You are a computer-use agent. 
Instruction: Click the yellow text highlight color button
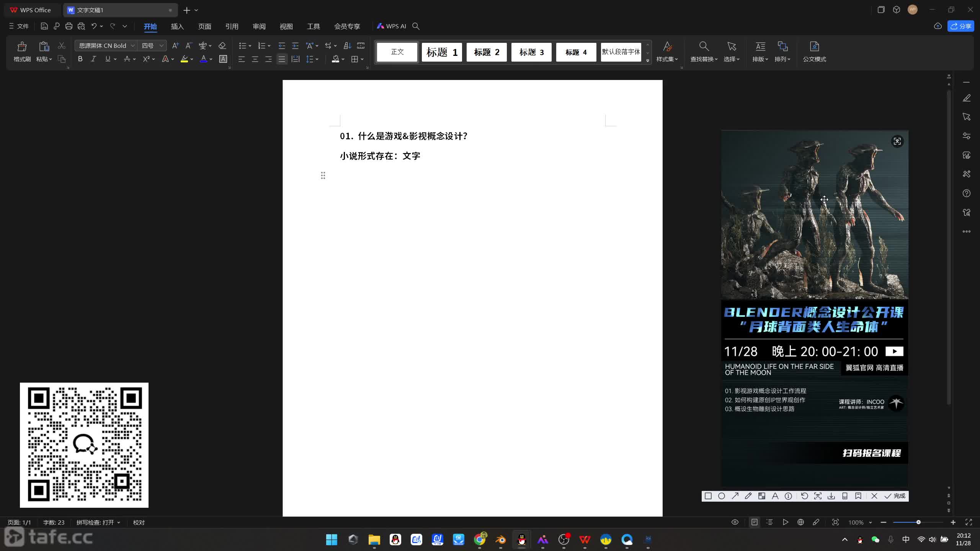(x=184, y=59)
